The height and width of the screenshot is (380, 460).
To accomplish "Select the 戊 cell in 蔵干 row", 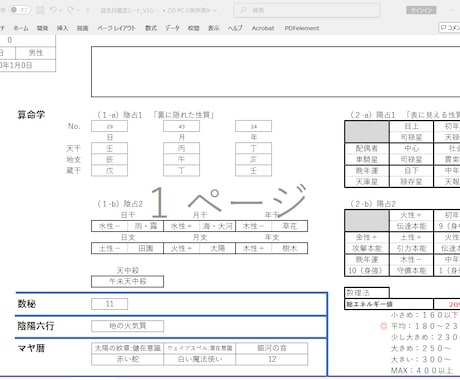I will pos(109,171).
